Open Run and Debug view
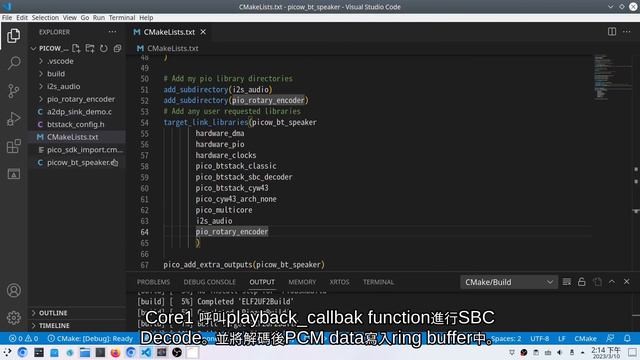 (x=13, y=118)
